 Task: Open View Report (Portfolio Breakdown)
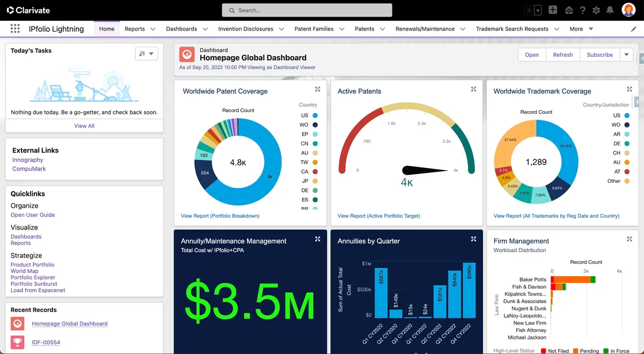pos(220,216)
